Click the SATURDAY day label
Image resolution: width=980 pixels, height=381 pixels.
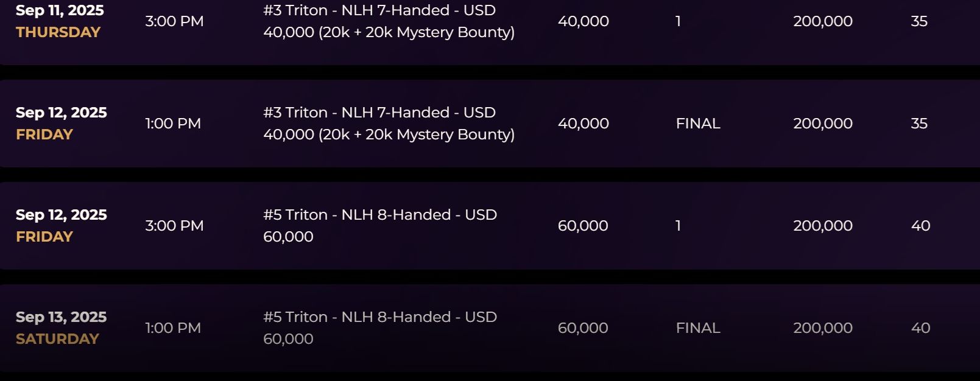[x=57, y=339]
